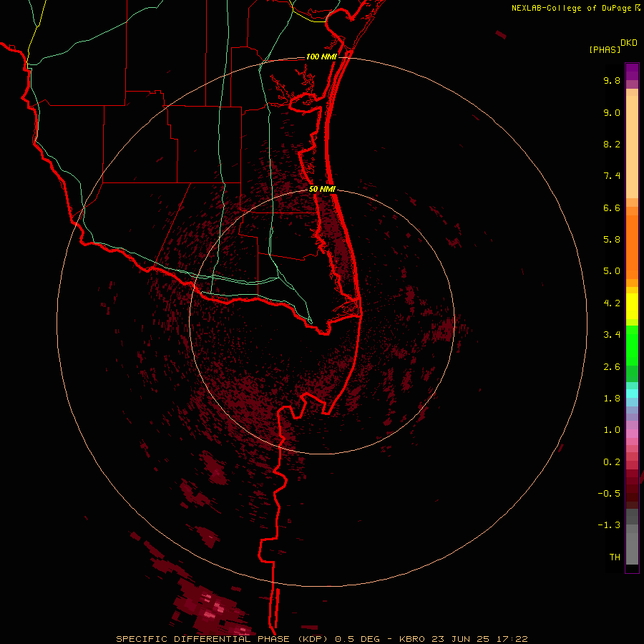Click the 9.0 legend value
The width and height of the screenshot is (644, 644).
pos(612,112)
